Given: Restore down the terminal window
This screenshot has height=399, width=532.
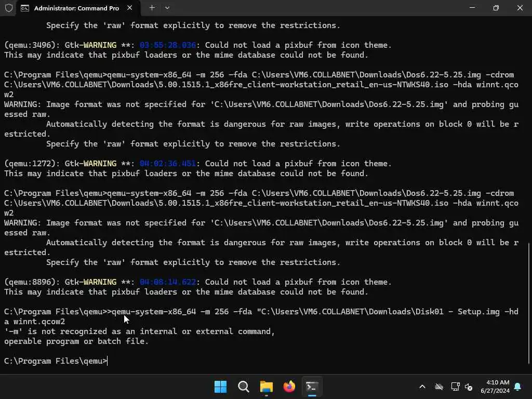Looking at the screenshot, I should 496,8.
